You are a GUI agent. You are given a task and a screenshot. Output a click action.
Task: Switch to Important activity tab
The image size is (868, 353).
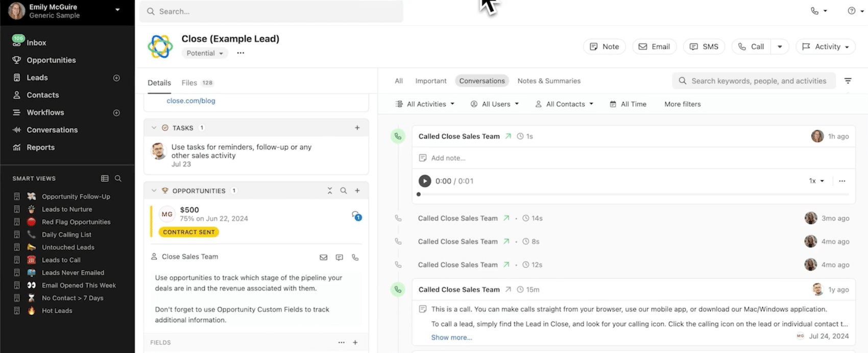coord(431,81)
